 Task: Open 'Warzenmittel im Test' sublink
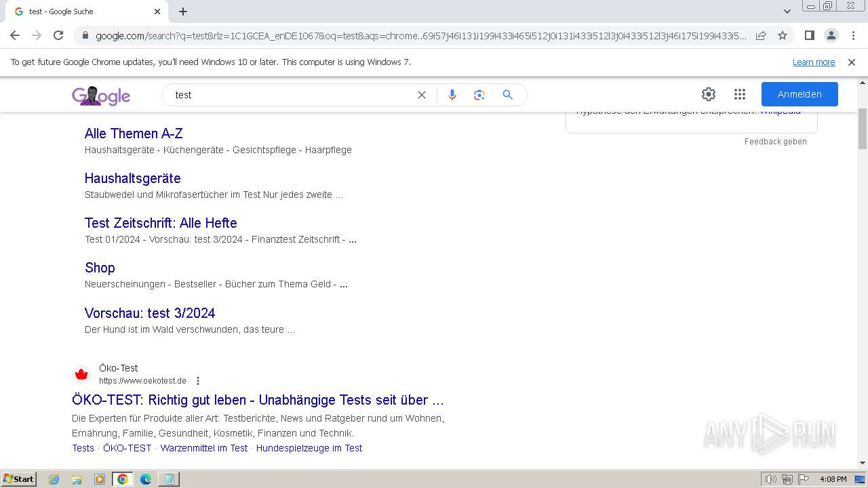click(x=204, y=448)
